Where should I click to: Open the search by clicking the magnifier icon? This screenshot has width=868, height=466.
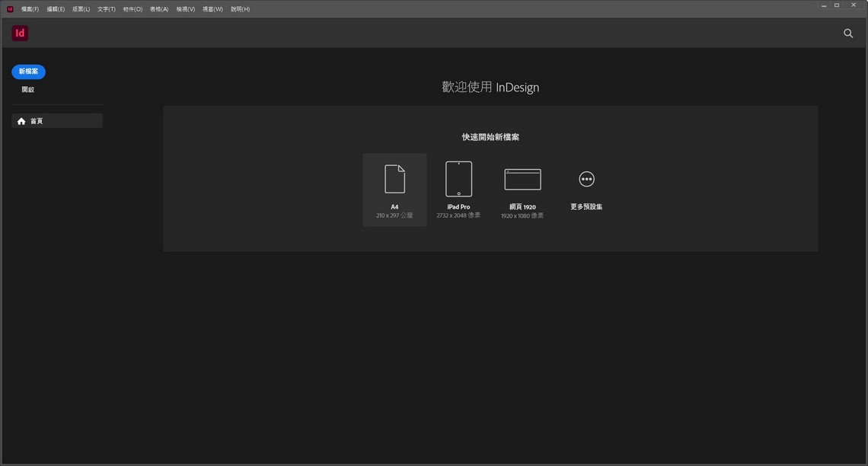pyautogui.click(x=847, y=34)
